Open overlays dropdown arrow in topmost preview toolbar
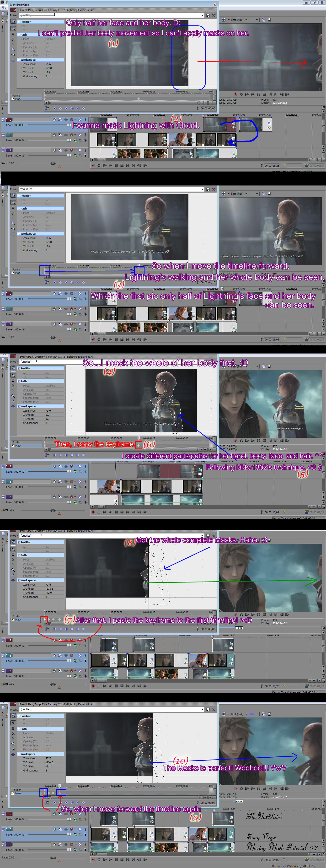Viewport: 326px width, 868px height. tap(257, 20)
